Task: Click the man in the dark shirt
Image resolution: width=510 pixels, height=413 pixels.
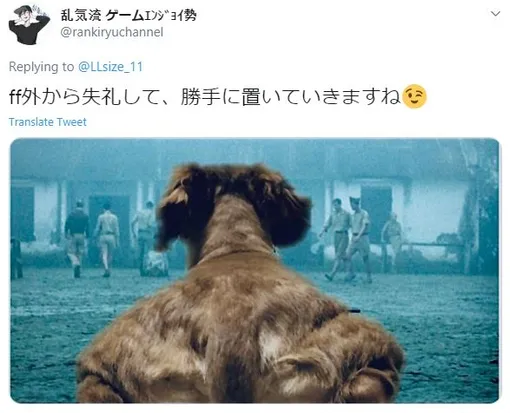Action: (77, 238)
